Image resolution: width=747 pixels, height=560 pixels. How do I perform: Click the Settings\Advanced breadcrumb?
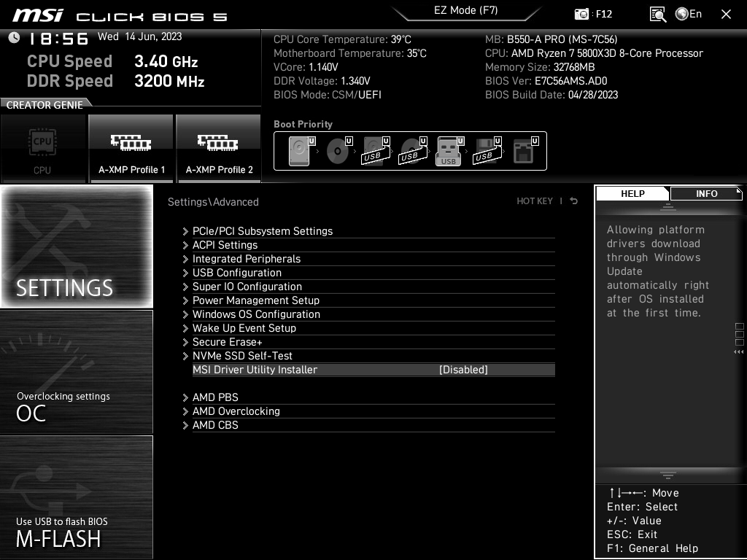(213, 202)
